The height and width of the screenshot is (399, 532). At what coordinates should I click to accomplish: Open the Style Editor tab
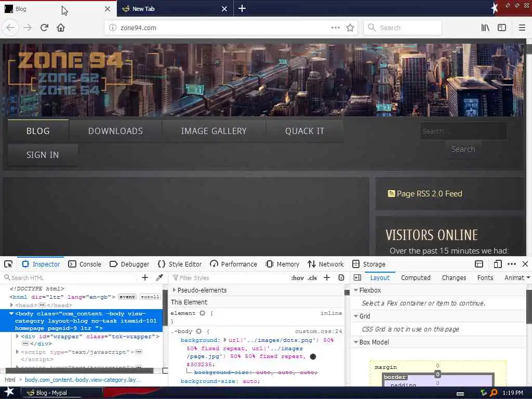point(180,264)
